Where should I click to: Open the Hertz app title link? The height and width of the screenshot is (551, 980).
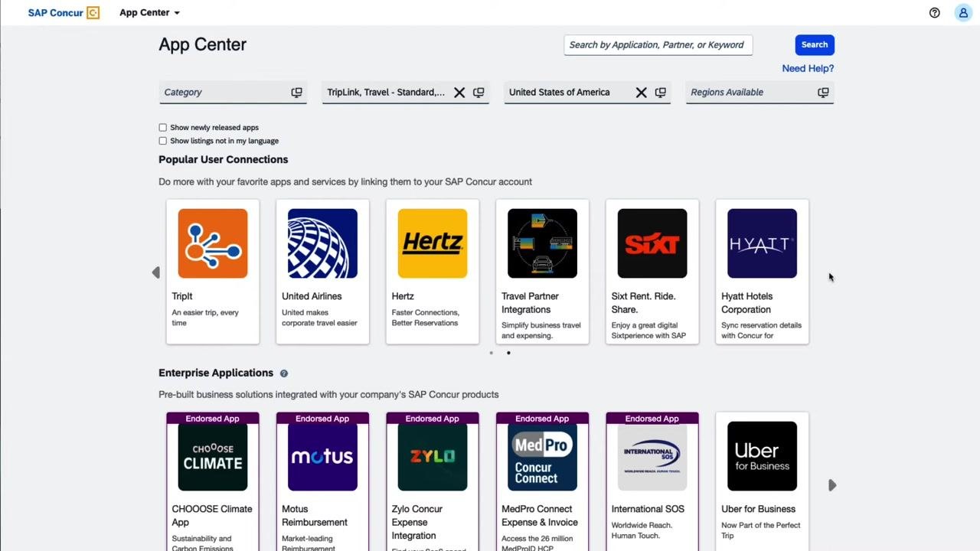point(403,296)
